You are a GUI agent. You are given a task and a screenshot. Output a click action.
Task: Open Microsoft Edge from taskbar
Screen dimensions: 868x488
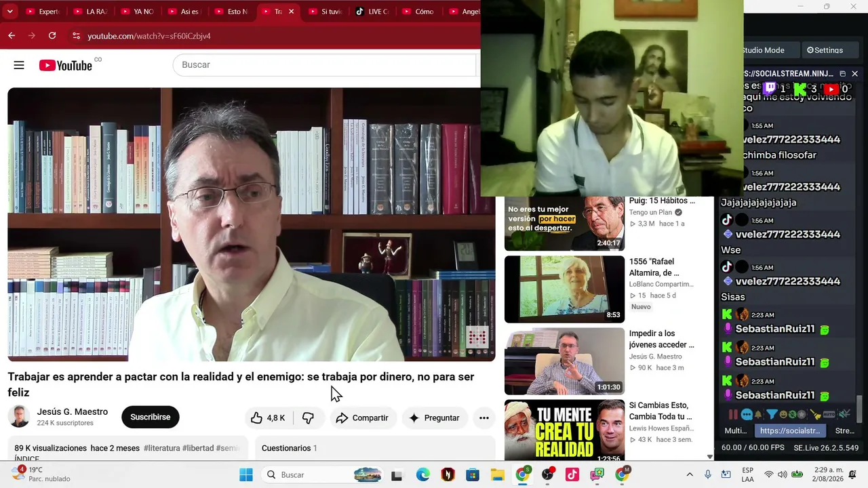point(422,474)
